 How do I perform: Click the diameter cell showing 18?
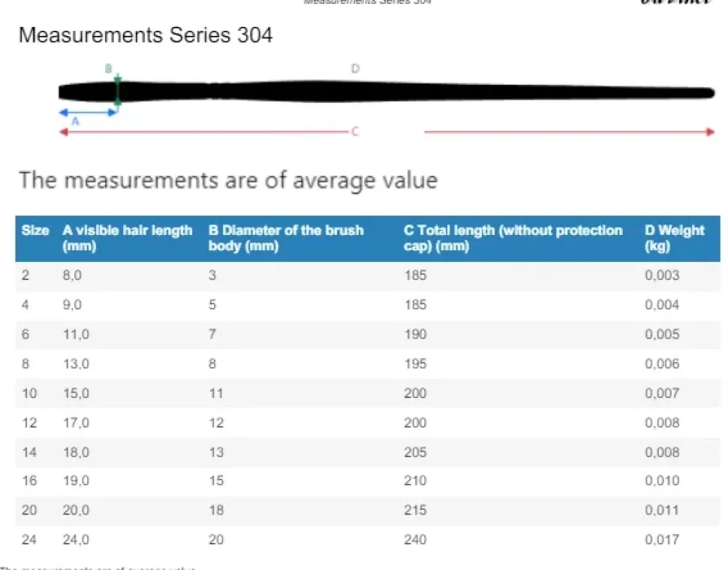tap(216, 510)
